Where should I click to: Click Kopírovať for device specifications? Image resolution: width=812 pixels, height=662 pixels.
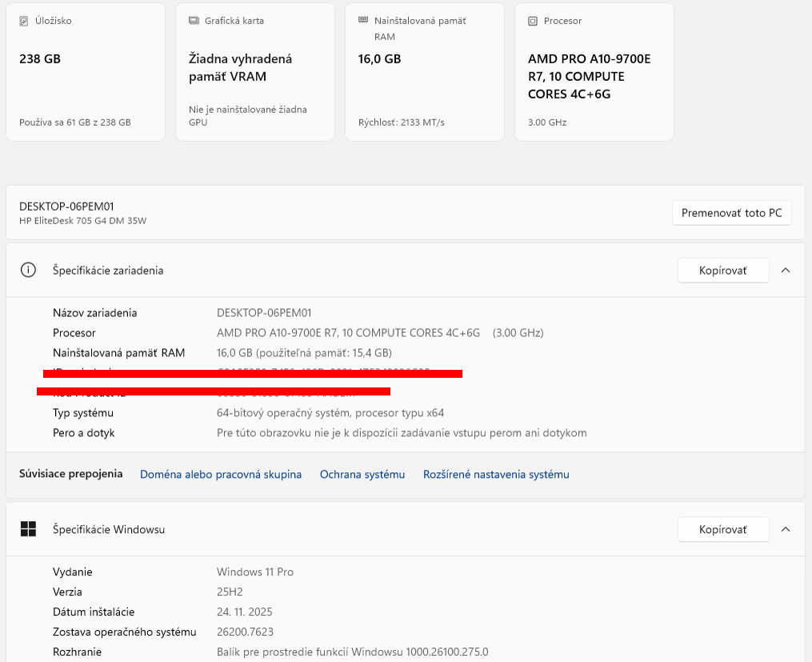722,270
